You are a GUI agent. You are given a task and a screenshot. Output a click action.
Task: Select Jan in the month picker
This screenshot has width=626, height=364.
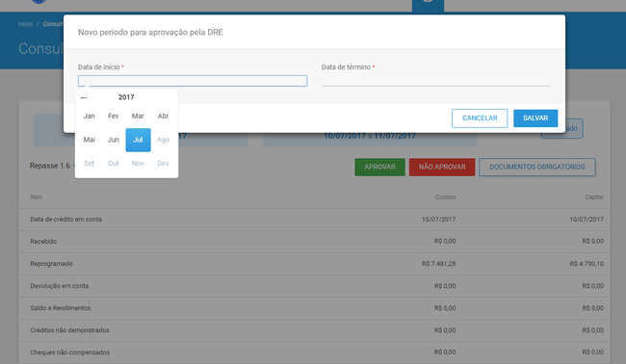point(89,117)
